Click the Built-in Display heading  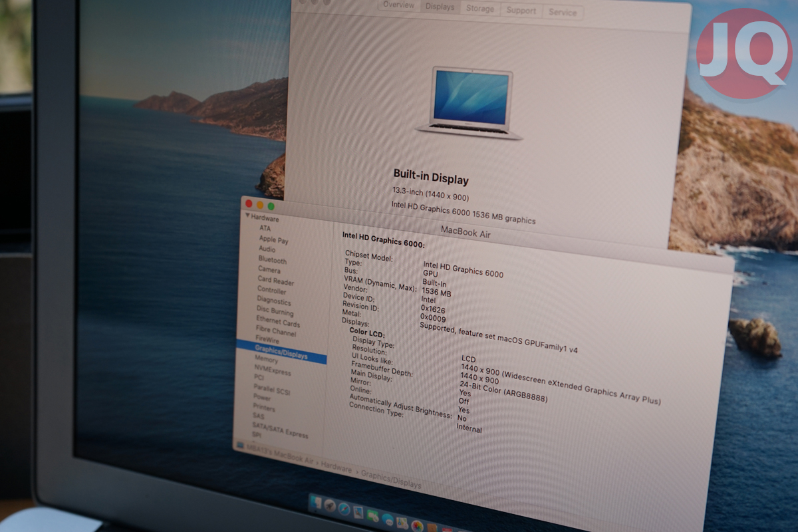(x=431, y=177)
